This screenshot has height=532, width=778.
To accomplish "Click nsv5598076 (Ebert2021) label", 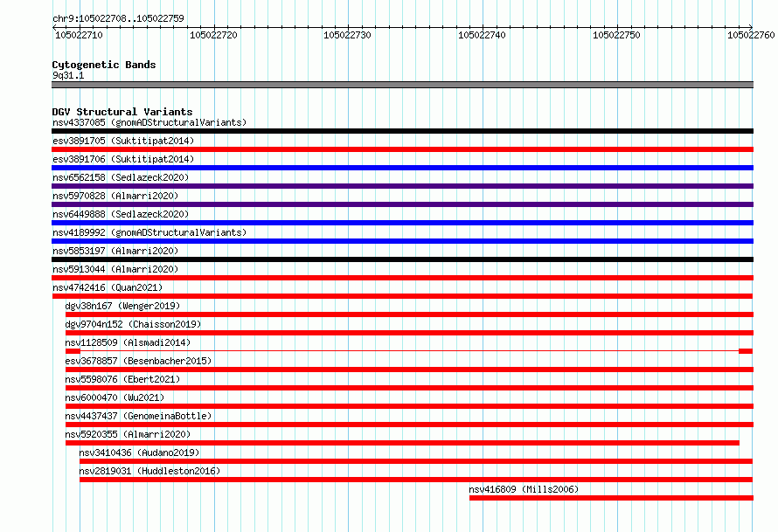I will click(122, 379).
